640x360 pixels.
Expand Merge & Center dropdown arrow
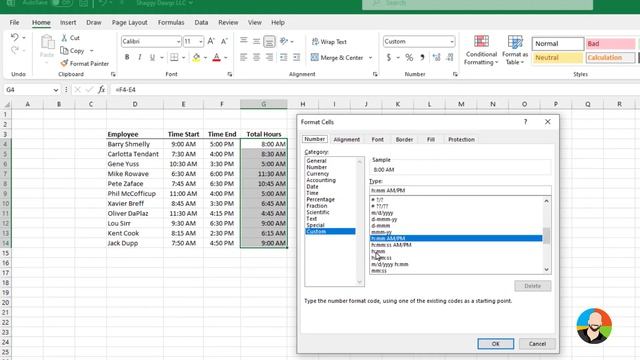pos(371,58)
